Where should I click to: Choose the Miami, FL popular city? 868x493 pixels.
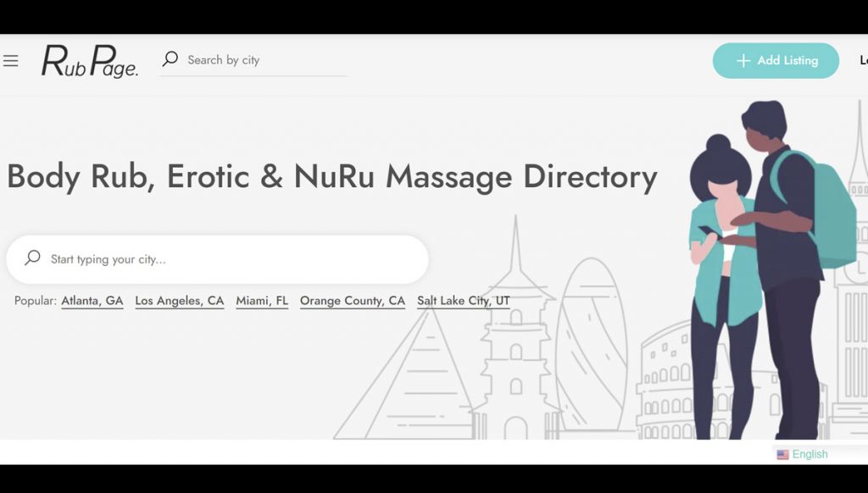point(262,301)
